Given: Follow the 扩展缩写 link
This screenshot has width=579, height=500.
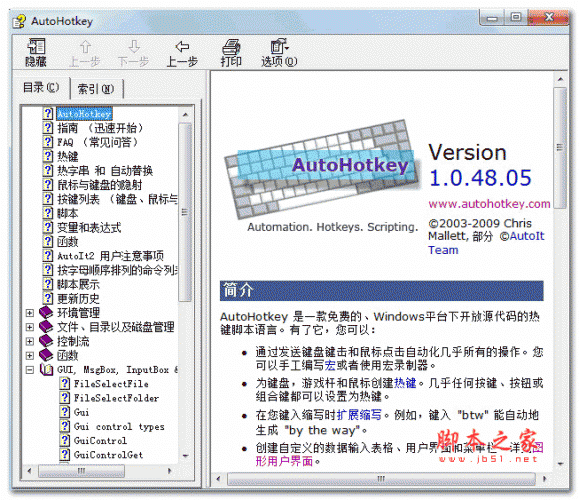Looking at the screenshot, I should coord(359,415).
